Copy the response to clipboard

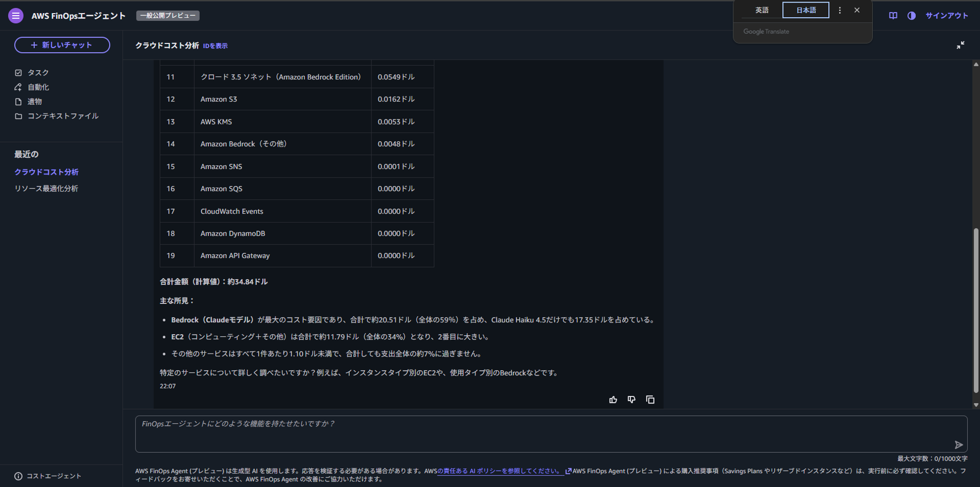(x=650, y=400)
